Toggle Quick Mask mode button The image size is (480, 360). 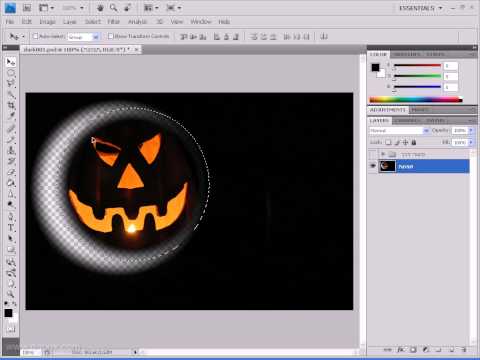[11, 330]
